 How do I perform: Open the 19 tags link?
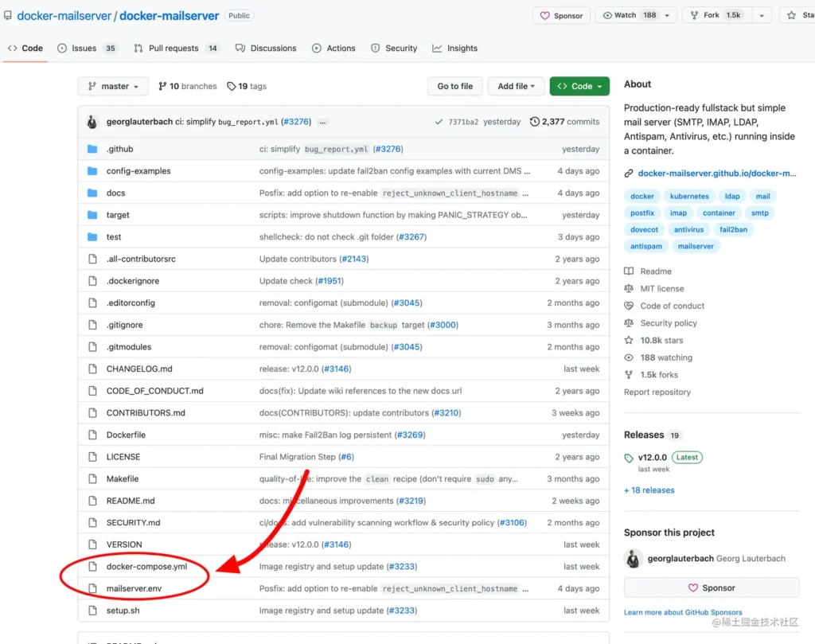247,86
